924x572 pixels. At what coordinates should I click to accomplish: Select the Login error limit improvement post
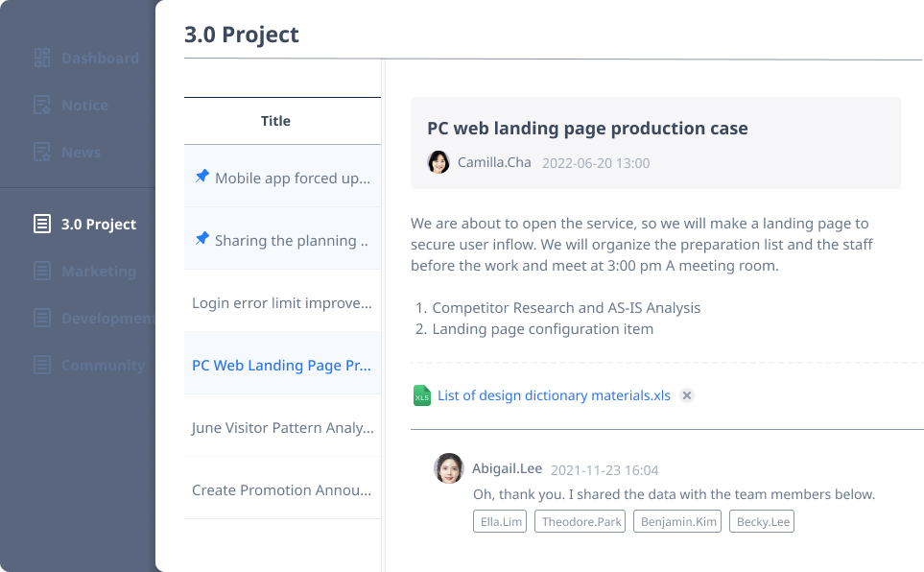[282, 303]
